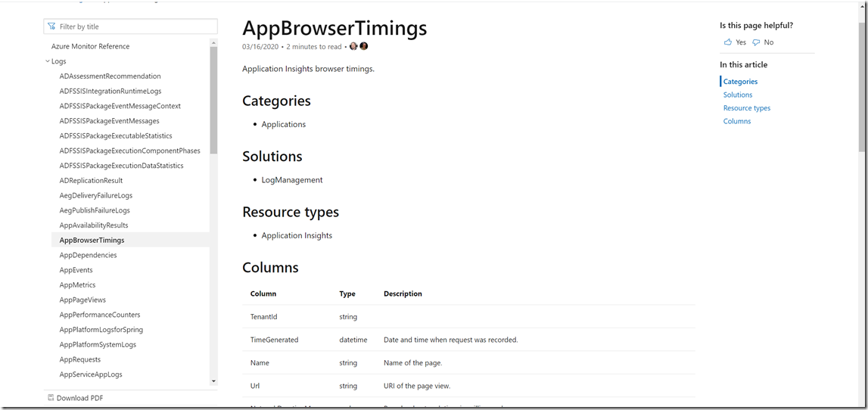Click the Url table cell
This screenshot has width=868, height=410.
254,387
